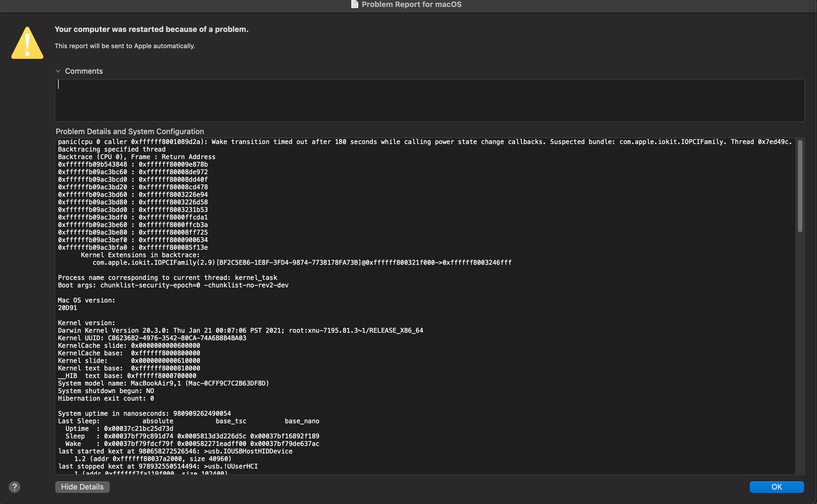The height and width of the screenshot is (504, 817).
Task: Click 'Problem Report for macOS' window title
Action: click(411, 4)
